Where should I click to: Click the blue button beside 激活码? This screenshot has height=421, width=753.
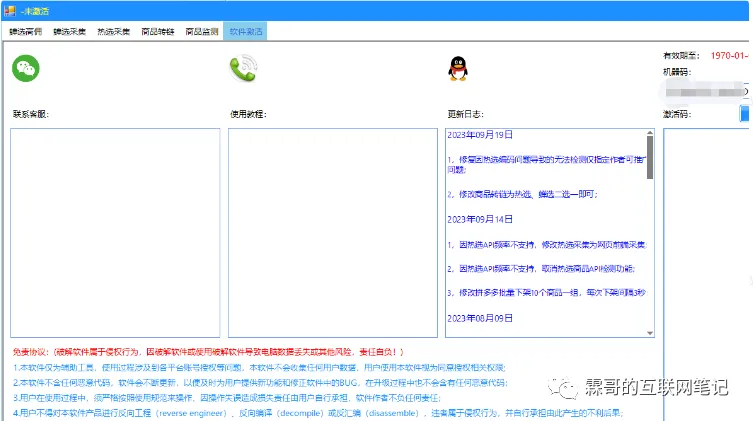coord(745,114)
